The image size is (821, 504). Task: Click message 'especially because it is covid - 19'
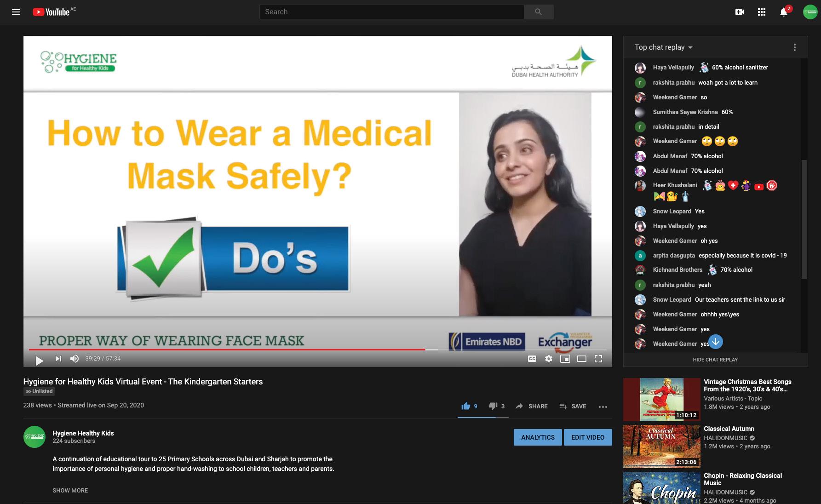(742, 255)
